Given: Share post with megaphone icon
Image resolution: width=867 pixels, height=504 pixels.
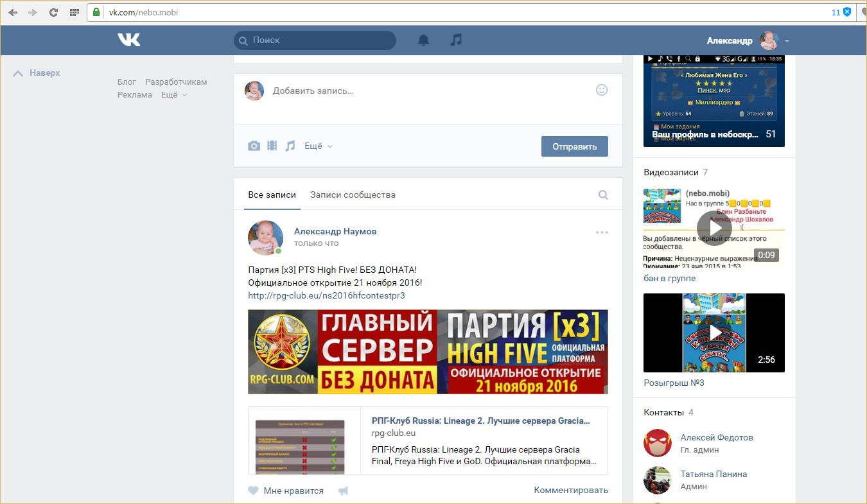Looking at the screenshot, I should pyautogui.click(x=343, y=491).
